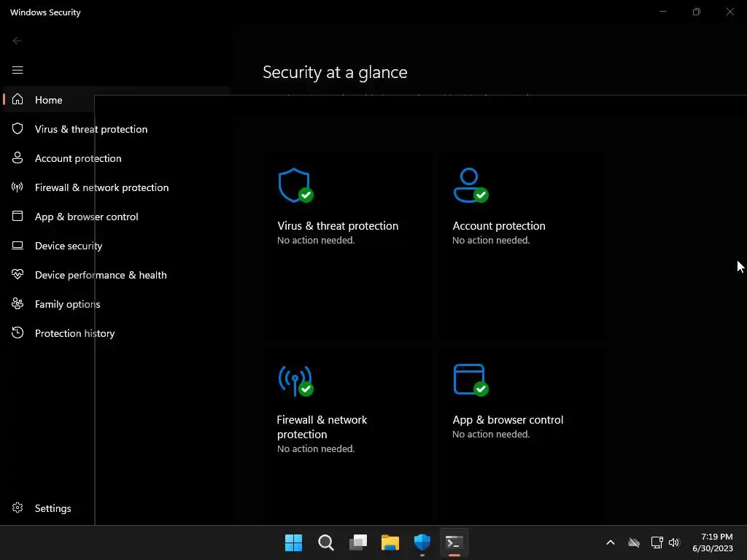Switch to Terminal in the taskbar
Viewport: 747px width, 560px height.
click(x=454, y=542)
